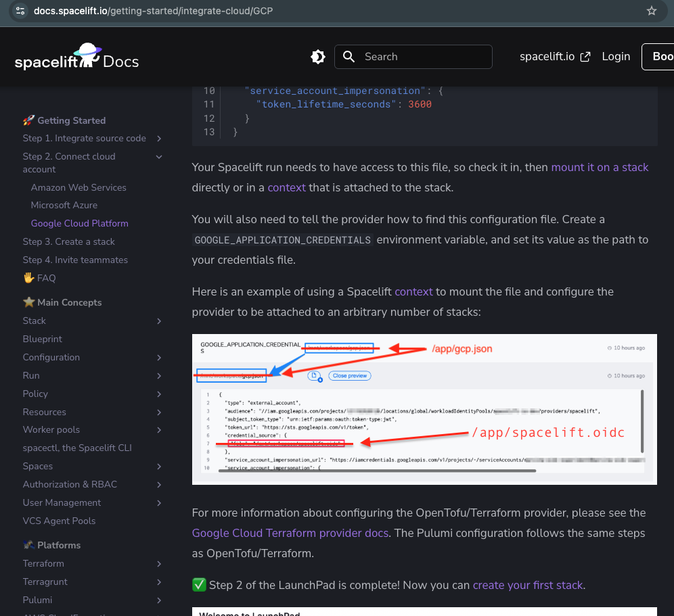Image resolution: width=674 pixels, height=616 pixels.
Task: Toggle dark/light theme mode
Action: (x=317, y=57)
